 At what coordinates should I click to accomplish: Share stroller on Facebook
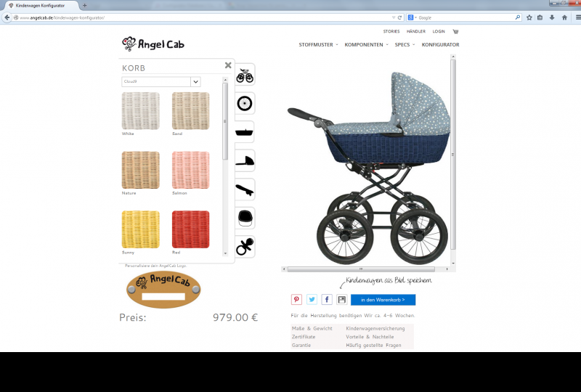coord(327,299)
